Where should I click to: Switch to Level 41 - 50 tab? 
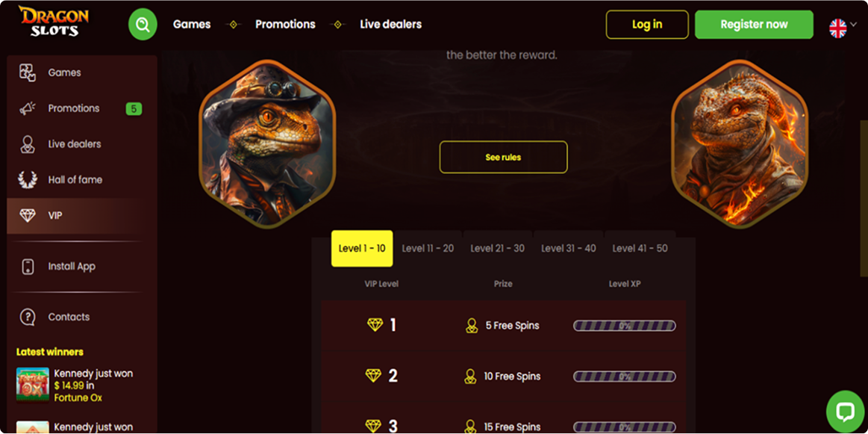point(640,248)
